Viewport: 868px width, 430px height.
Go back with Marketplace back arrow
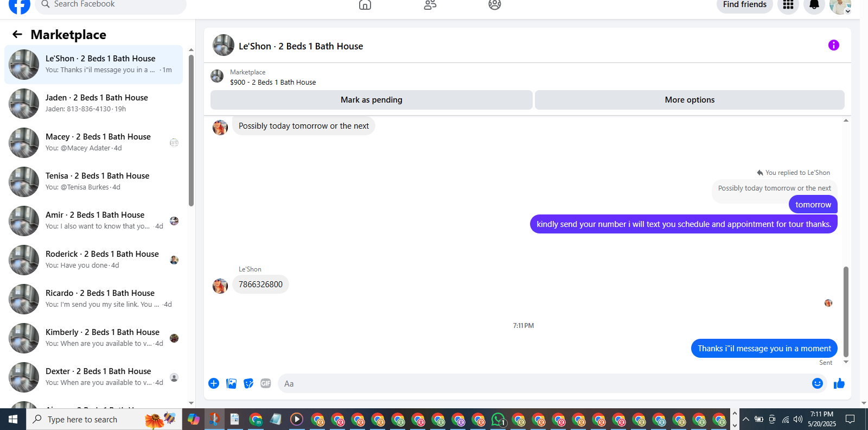[x=17, y=34]
